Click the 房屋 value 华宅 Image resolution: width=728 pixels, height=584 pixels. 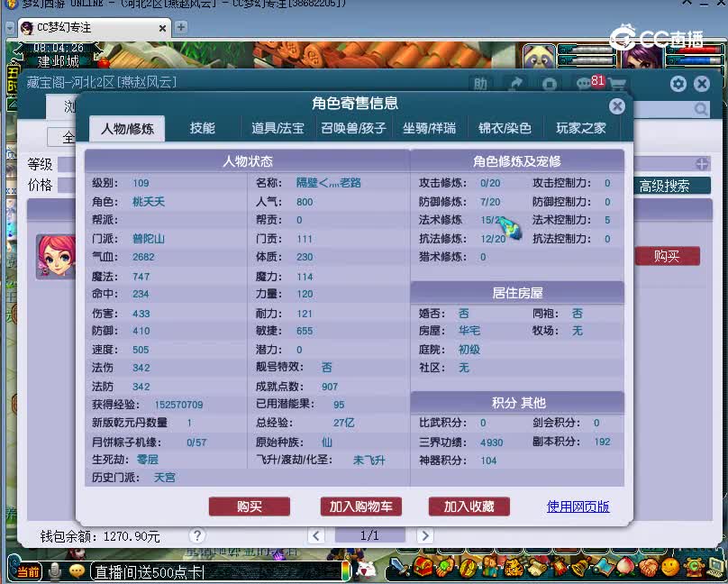coord(469,331)
